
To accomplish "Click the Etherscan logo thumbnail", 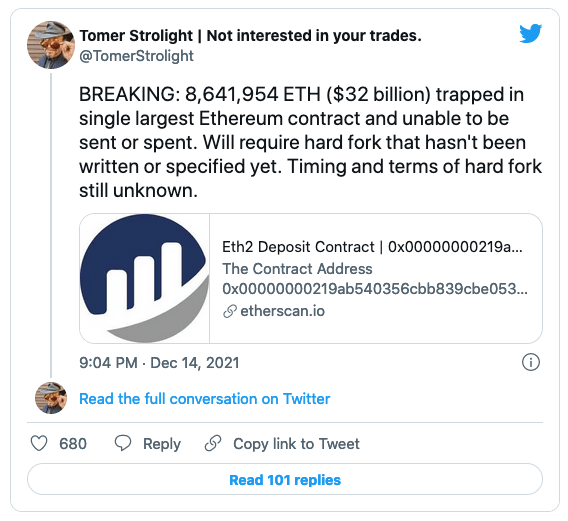I will [145, 278].
